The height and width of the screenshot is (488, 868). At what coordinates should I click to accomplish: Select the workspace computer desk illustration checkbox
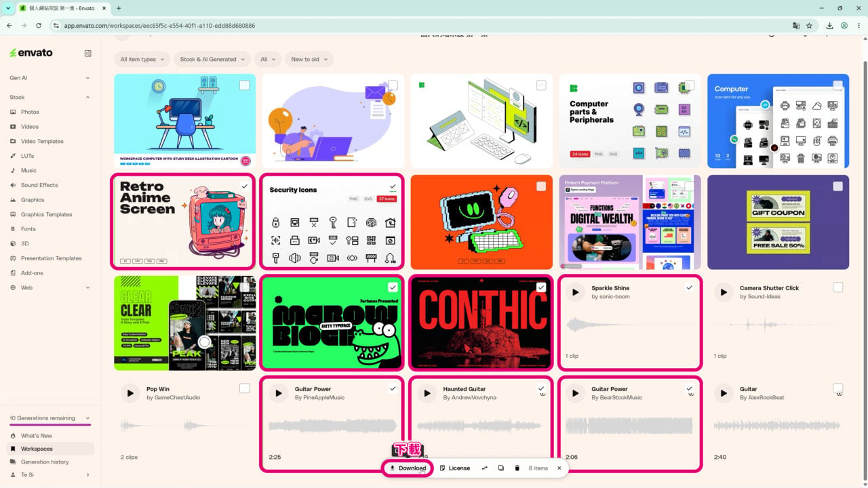244,85
